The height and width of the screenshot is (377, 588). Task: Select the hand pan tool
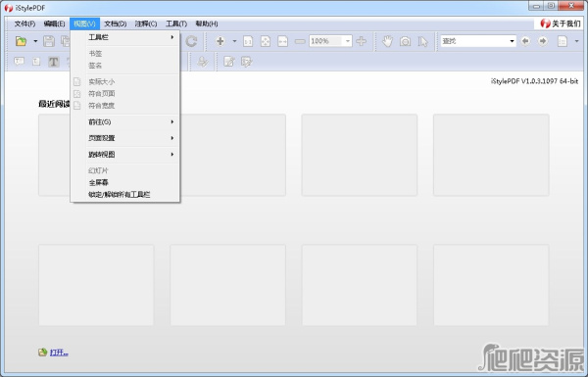[387, 41]
